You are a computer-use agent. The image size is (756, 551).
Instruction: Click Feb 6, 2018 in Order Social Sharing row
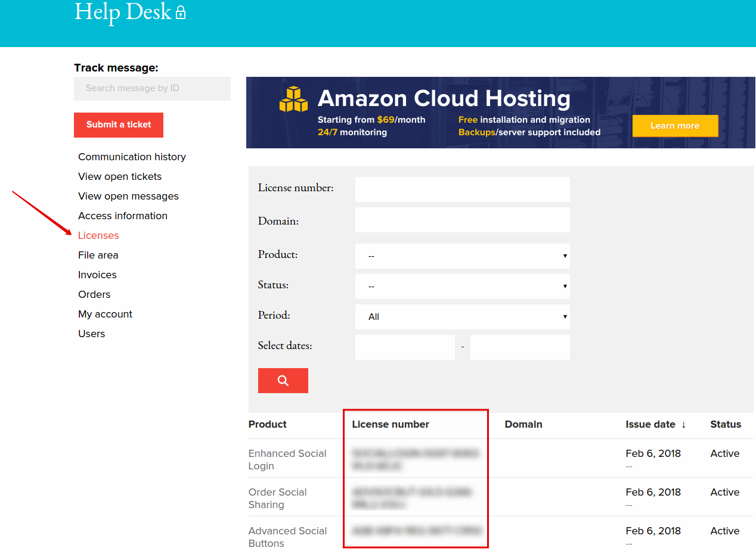(653, 492)
